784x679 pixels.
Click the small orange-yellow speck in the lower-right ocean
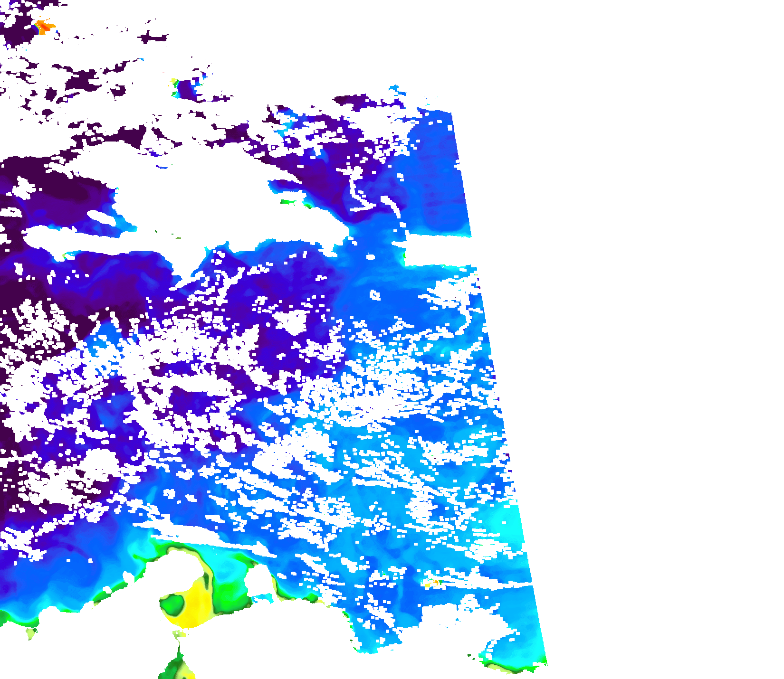(x=434, y=583)
